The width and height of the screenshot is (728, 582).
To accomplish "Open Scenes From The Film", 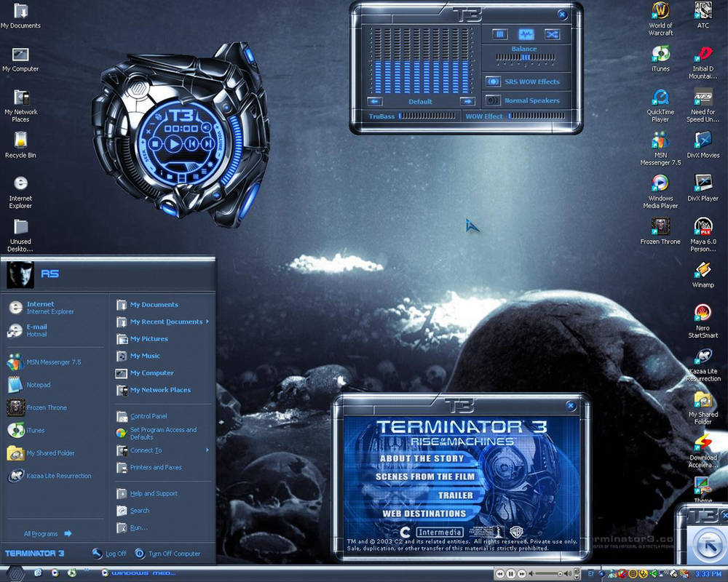I will [425, 477].
